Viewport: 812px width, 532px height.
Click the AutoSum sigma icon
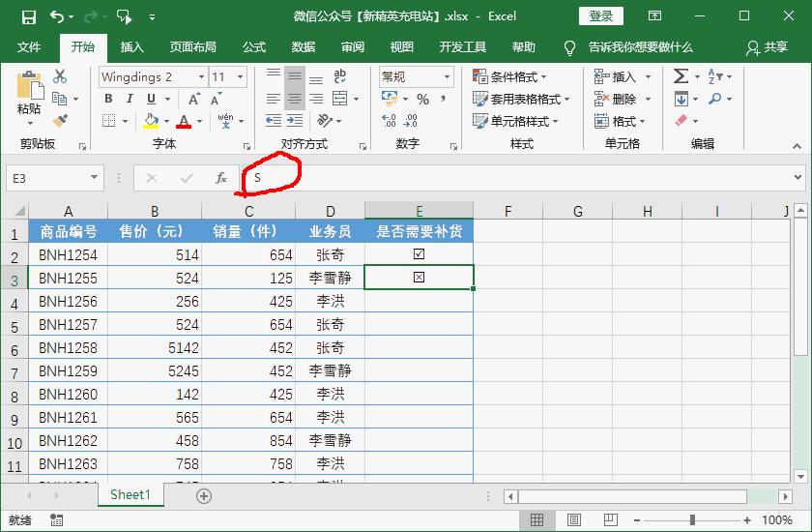(x=681, y=76)
